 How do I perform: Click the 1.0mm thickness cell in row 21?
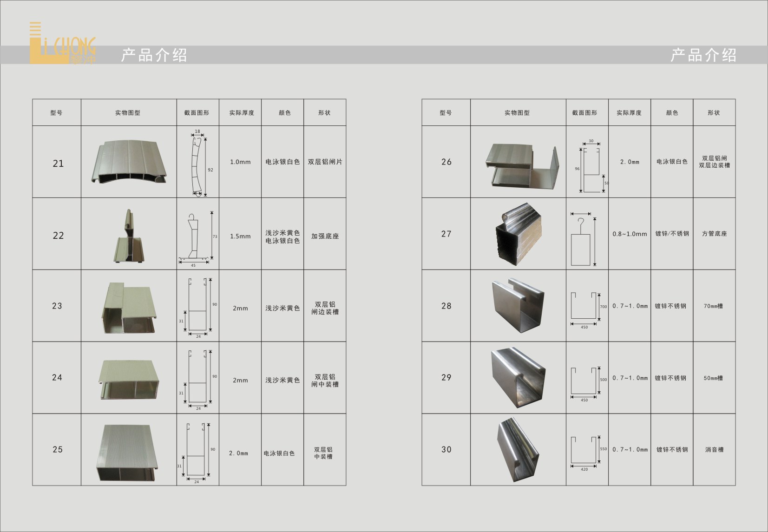[240, 162]
